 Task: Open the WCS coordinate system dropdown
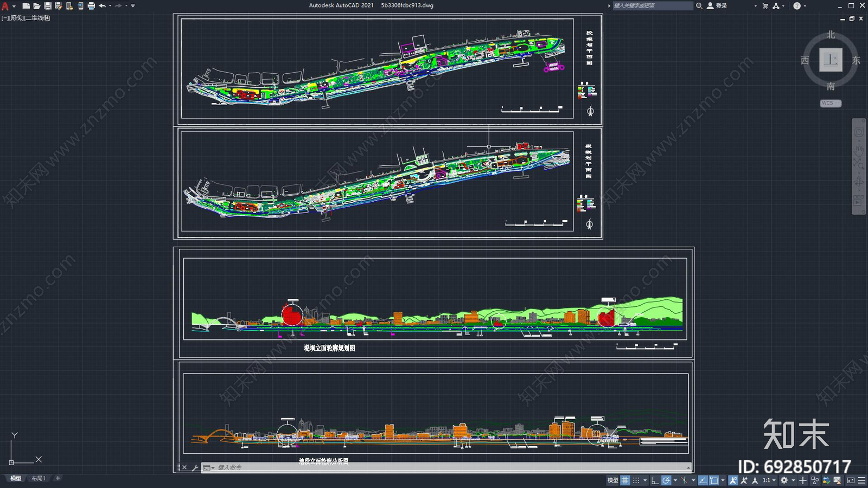[x=831, y=103]
